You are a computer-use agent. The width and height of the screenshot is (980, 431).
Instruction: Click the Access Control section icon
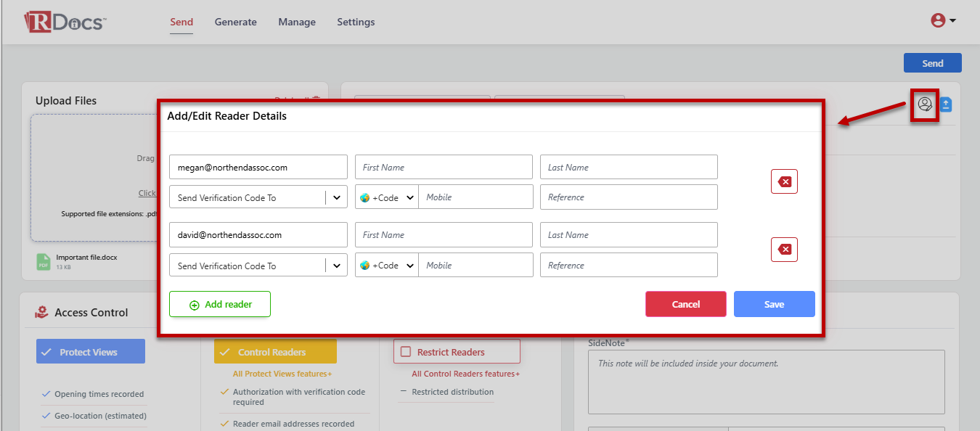42,313
